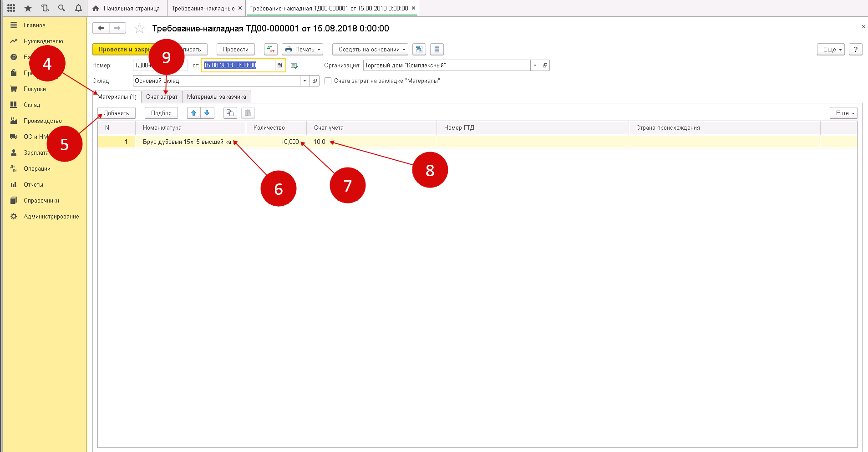Click the Счет учета column header
Viewport: 868px width, 452px height.
tap(371, 128)
